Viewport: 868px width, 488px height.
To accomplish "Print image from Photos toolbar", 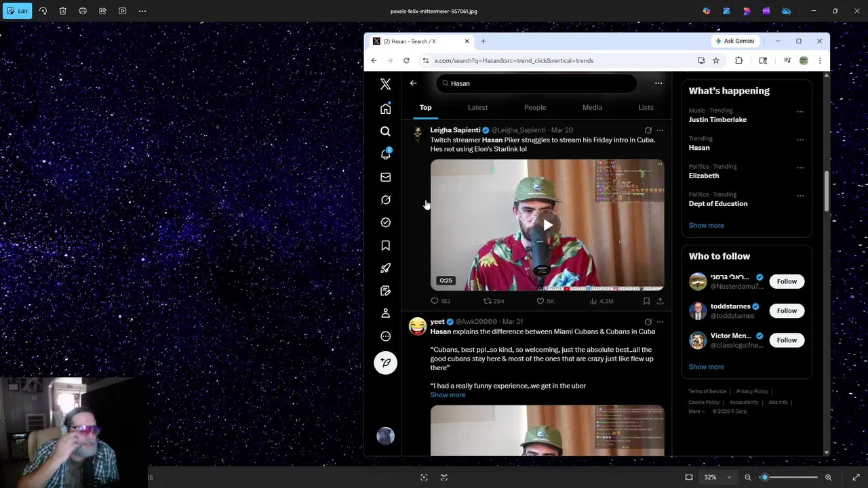I will pos(83,11).
